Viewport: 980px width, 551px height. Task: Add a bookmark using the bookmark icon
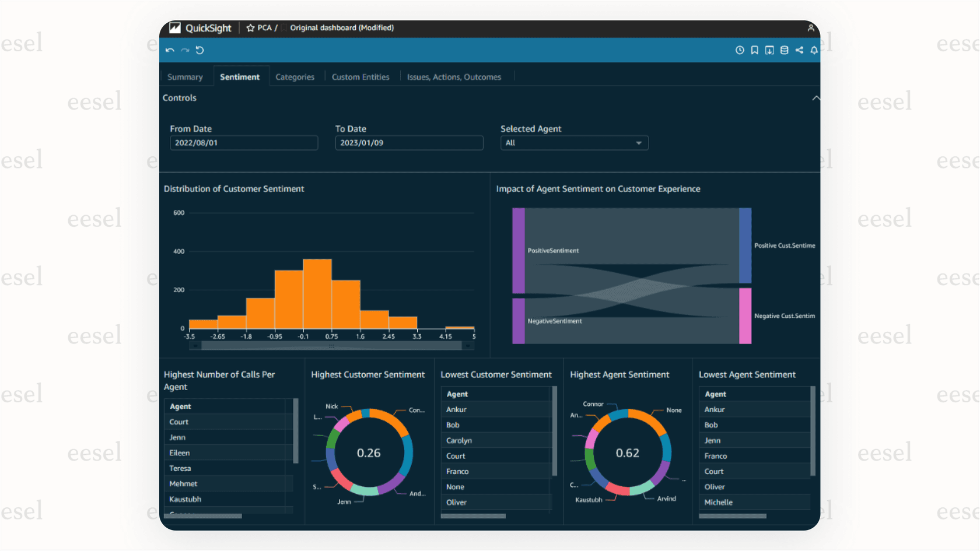(x=754, y=50)
